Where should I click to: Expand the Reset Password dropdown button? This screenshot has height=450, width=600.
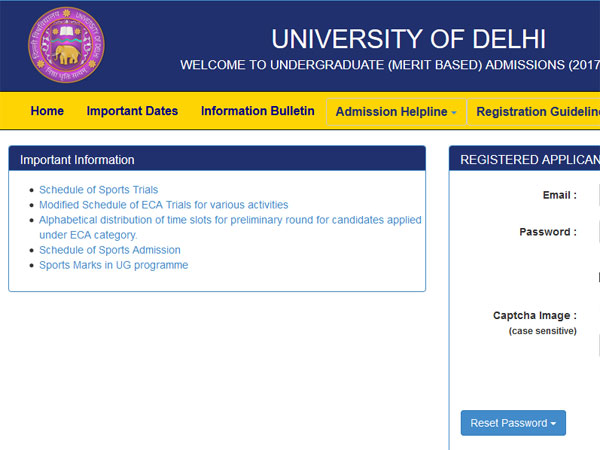click(x=513, y=423)
